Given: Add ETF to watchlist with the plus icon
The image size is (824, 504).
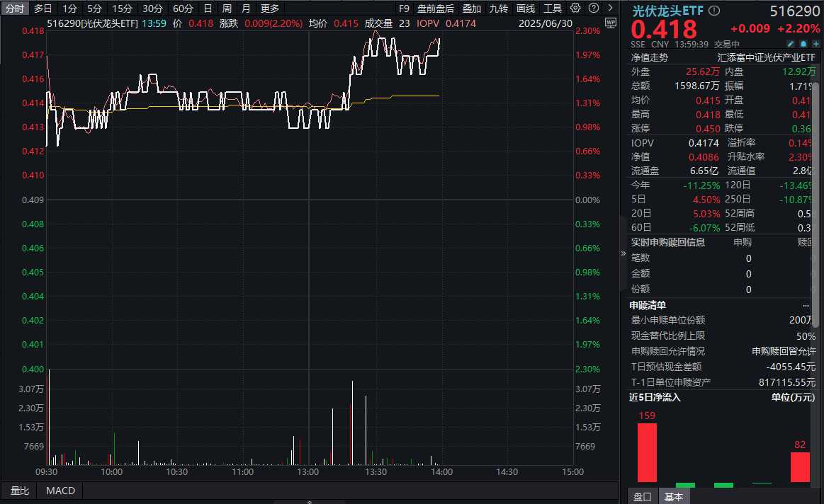Looking at the screenshot, I should 816,43.
